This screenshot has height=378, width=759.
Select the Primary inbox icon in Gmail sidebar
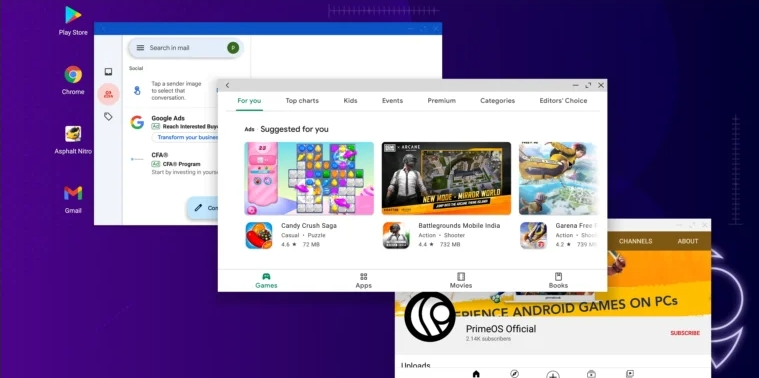coord(108,72)
